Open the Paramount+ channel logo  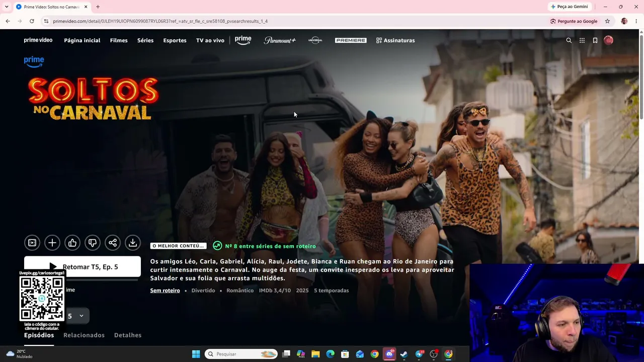pos(280,40)
